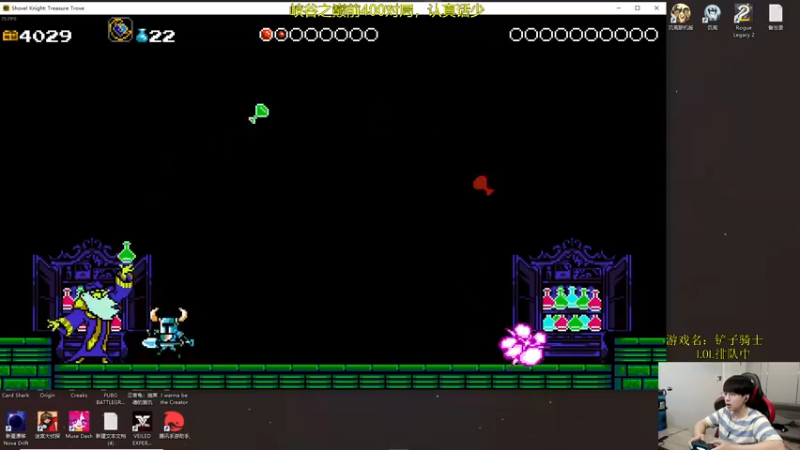
Task: Click the LOL queue status overlay text
Action: [x=723, y=354]
